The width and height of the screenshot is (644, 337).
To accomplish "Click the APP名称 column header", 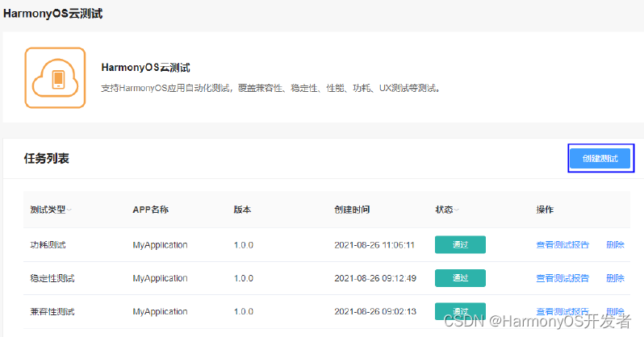I will pos(150,210).
